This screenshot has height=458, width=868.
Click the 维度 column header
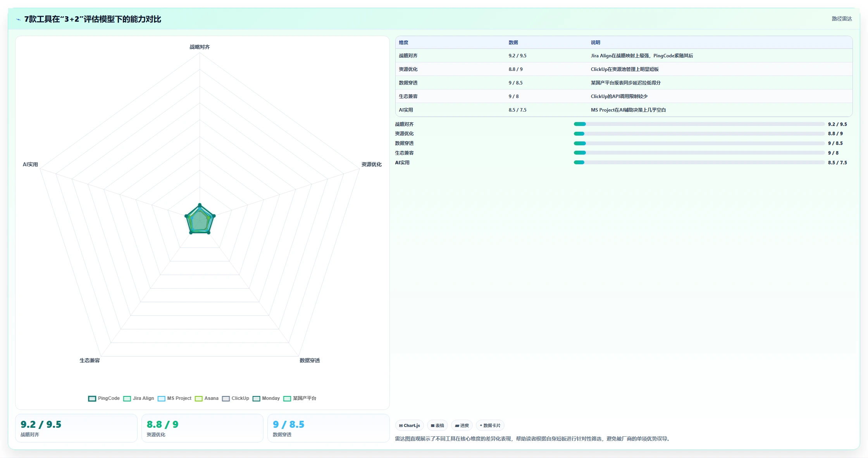click(403, 43)
